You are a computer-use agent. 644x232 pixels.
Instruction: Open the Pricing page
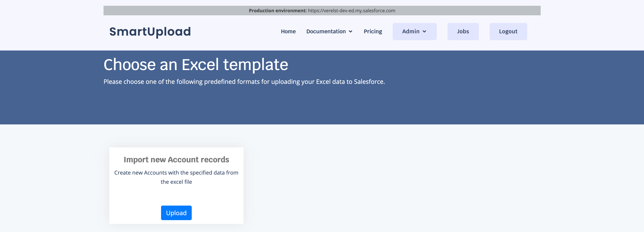pos(373,31)
